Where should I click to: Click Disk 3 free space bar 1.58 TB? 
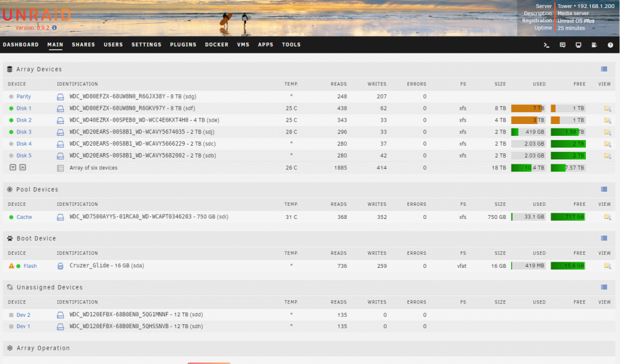coord(568,132)
